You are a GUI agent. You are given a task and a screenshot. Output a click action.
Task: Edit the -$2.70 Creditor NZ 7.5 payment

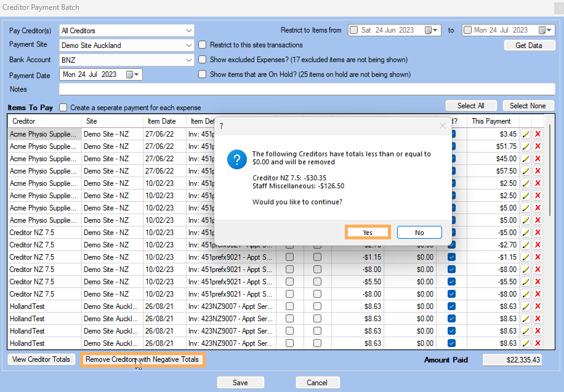526,244
